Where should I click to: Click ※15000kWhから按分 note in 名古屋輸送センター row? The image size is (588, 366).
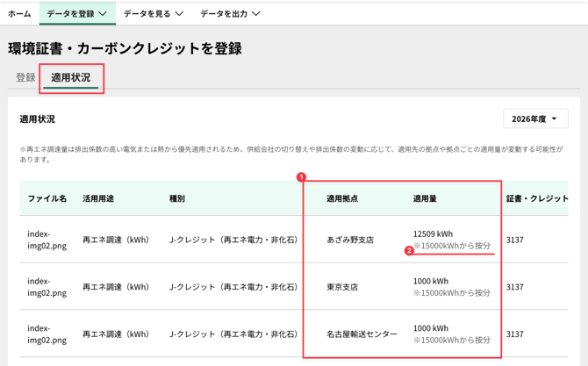click(x=452, y=341)
